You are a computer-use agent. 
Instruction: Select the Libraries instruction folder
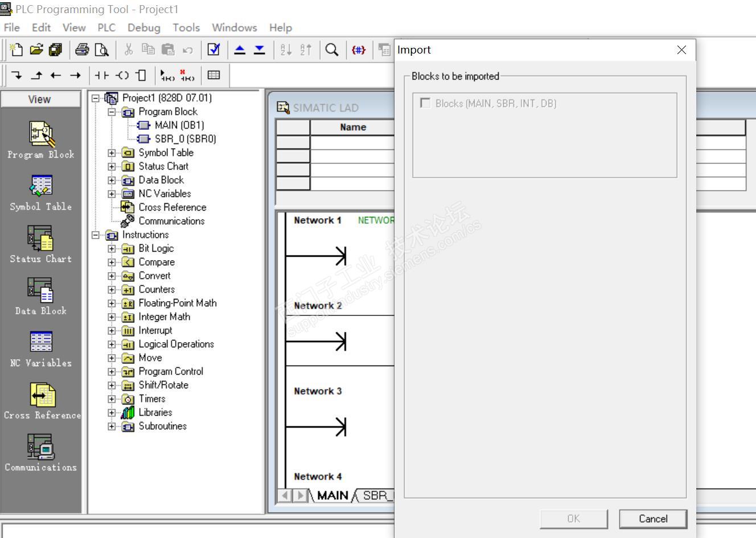[x=155, y=412]
